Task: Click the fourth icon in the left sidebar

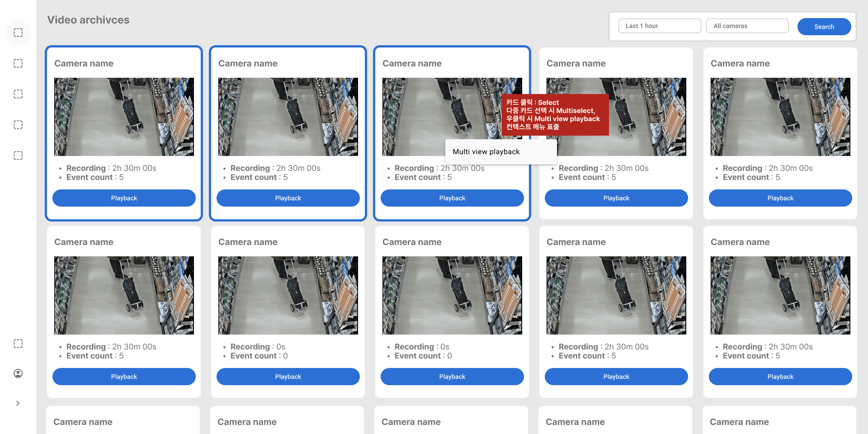Action: point(18,125)
